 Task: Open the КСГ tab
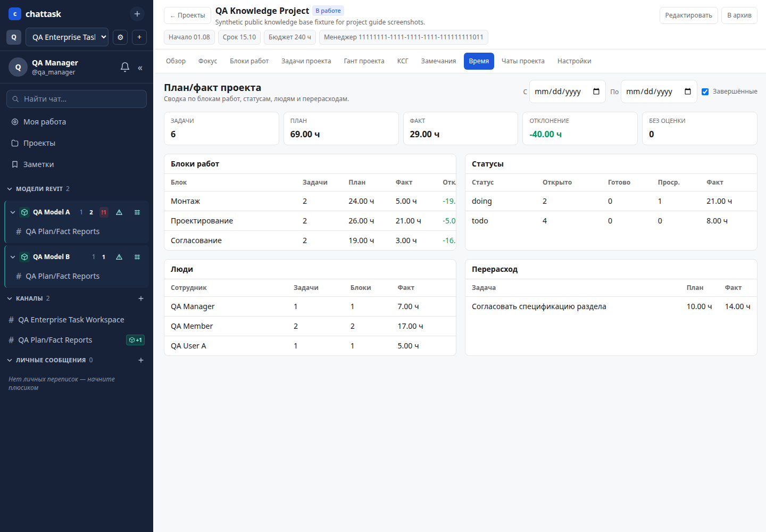pos(403,61)
